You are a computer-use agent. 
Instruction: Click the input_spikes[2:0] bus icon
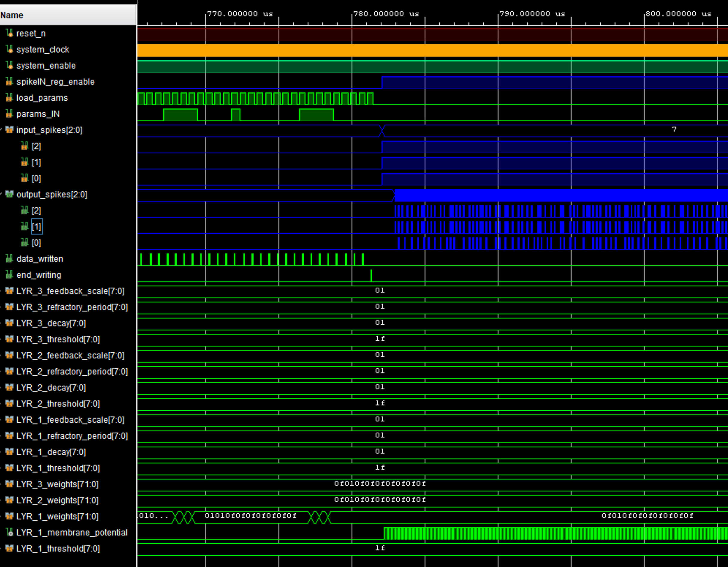[9, 130]
